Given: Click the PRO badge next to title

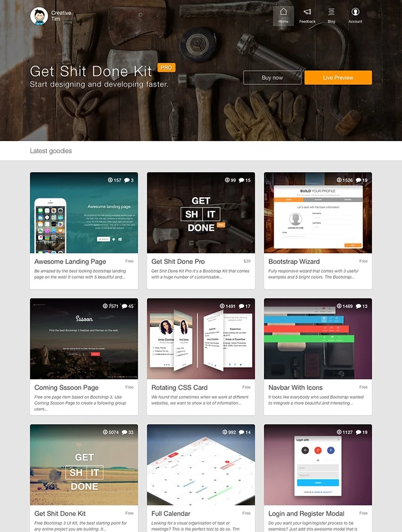Looking at the screenshot, I should point(166,68).
